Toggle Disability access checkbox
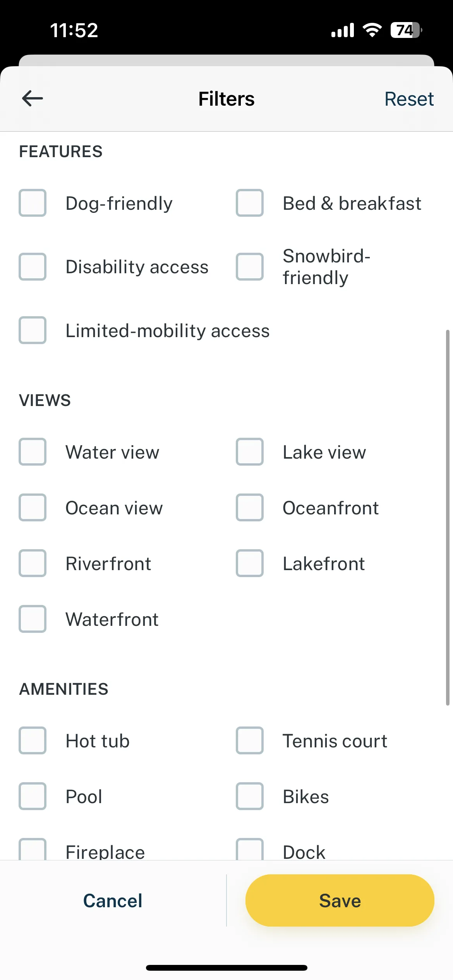Viewport: 453px width, 980px height. click(33, 267)
